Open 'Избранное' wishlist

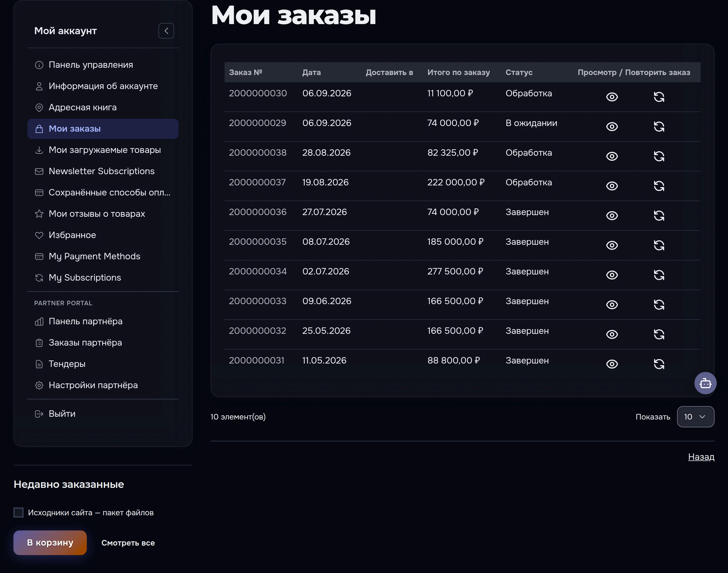pyautogui.click(x=103, y=235)
